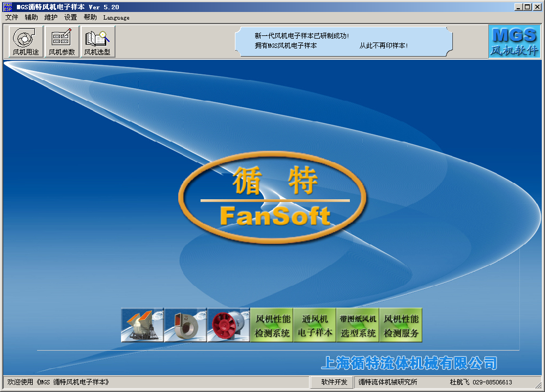Select the centrifugal fan picture
Screen dimensions: 545x392
185,325
